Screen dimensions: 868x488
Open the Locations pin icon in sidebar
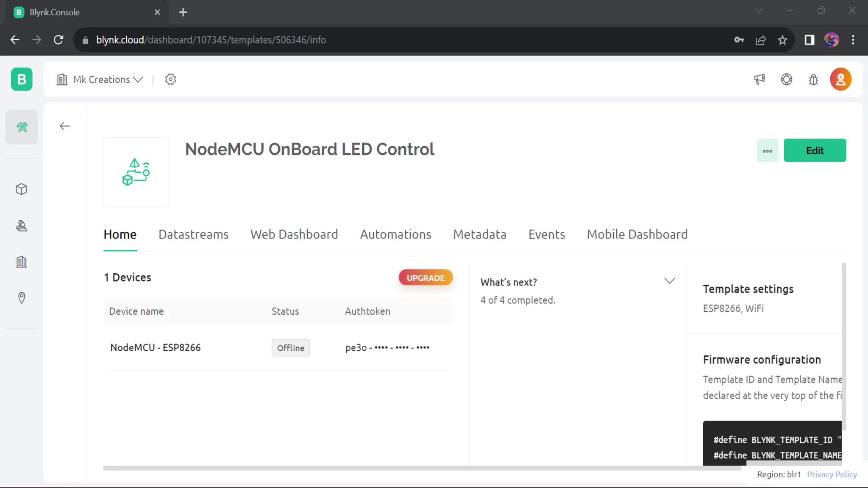point(22,298)
